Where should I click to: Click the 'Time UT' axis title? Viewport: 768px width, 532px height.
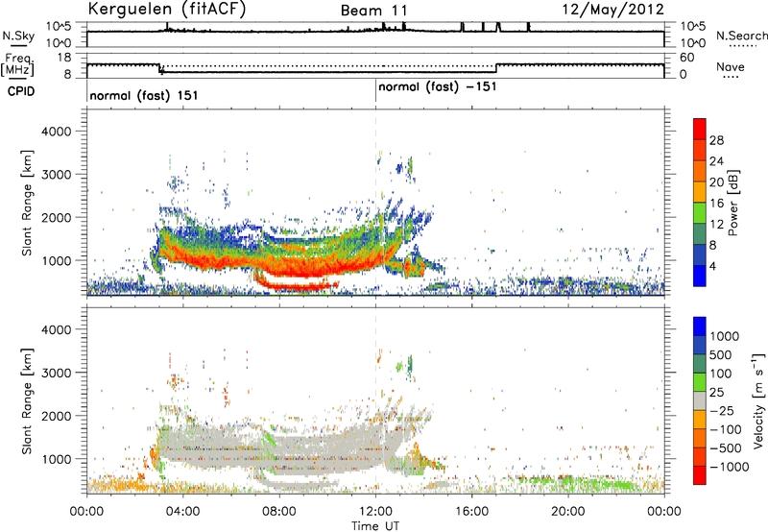[x=375, y=526]
